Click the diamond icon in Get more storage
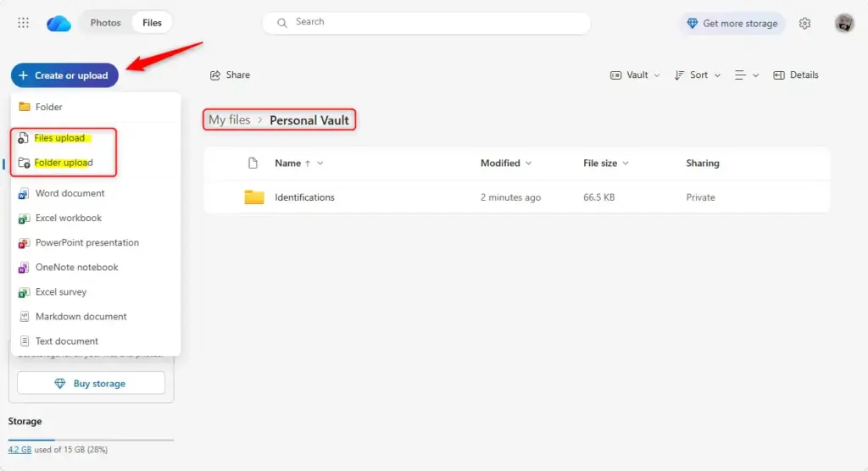 point(692,23)
